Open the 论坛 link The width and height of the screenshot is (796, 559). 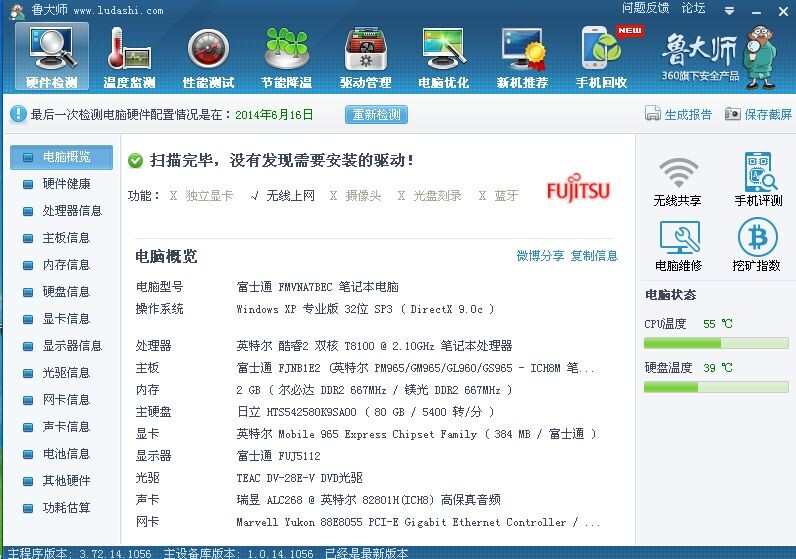click(693, 8)
